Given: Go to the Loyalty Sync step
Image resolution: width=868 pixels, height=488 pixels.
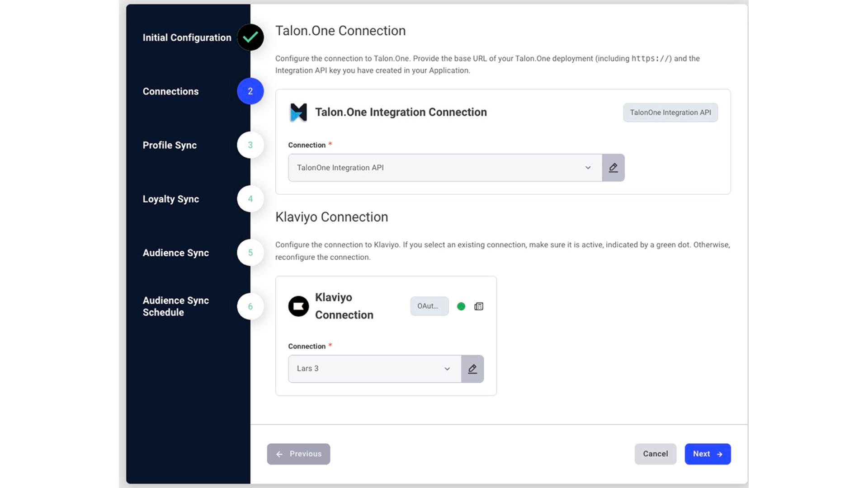Looking at the screenshot, I should [x=171, y=199].
